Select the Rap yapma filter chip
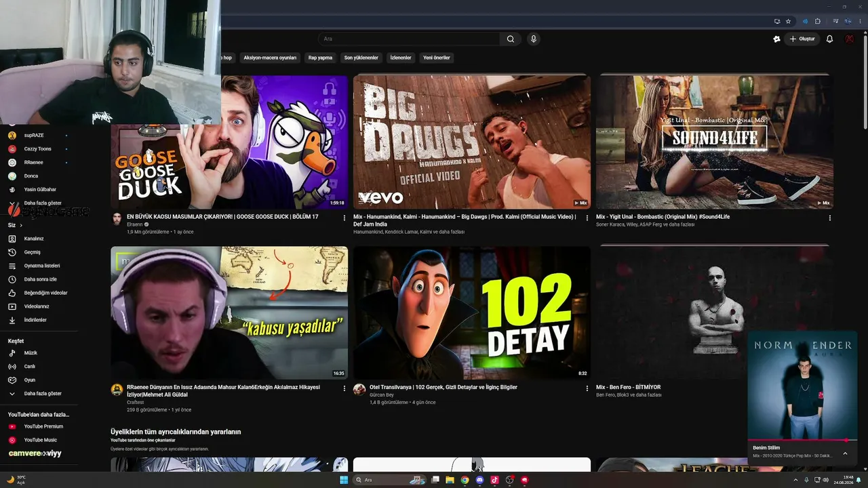 point(320,58)
